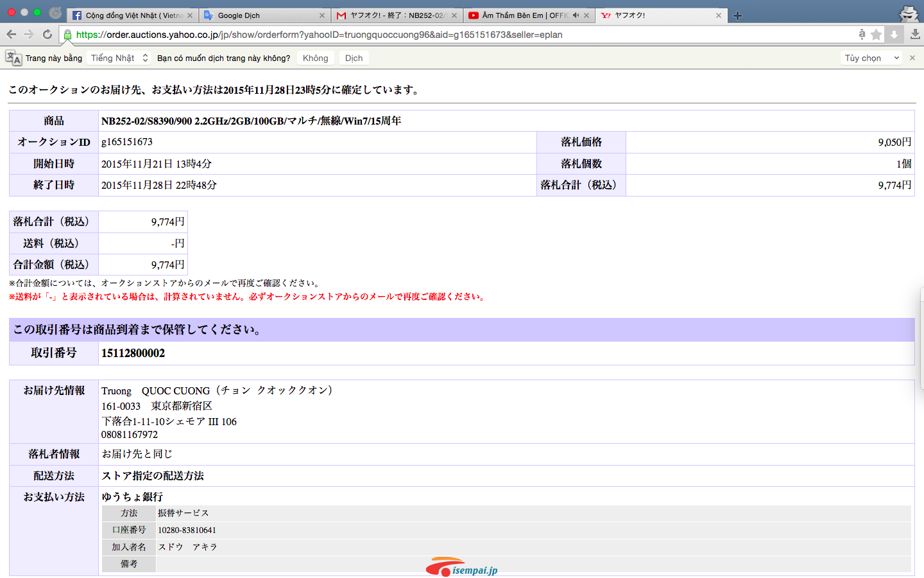Dismiss the translation bar with its X
This screenshot has width=924, height=578.
click(912, 58)
